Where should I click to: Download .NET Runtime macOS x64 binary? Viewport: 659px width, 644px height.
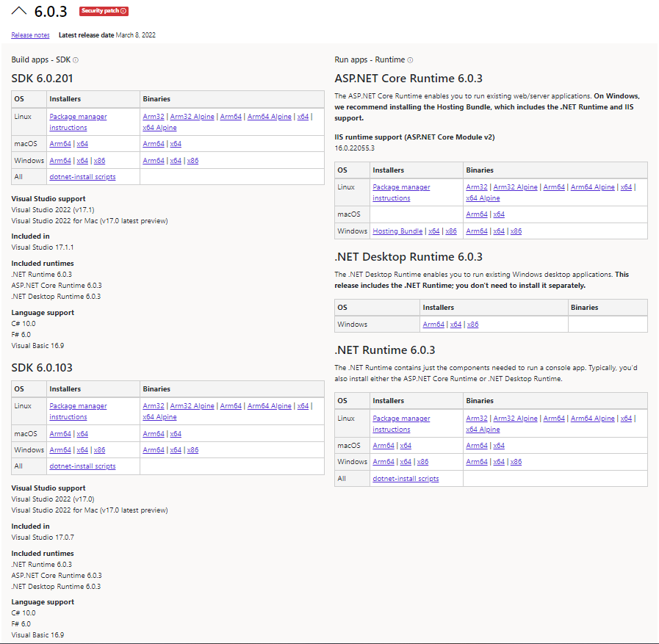(499, 445)
